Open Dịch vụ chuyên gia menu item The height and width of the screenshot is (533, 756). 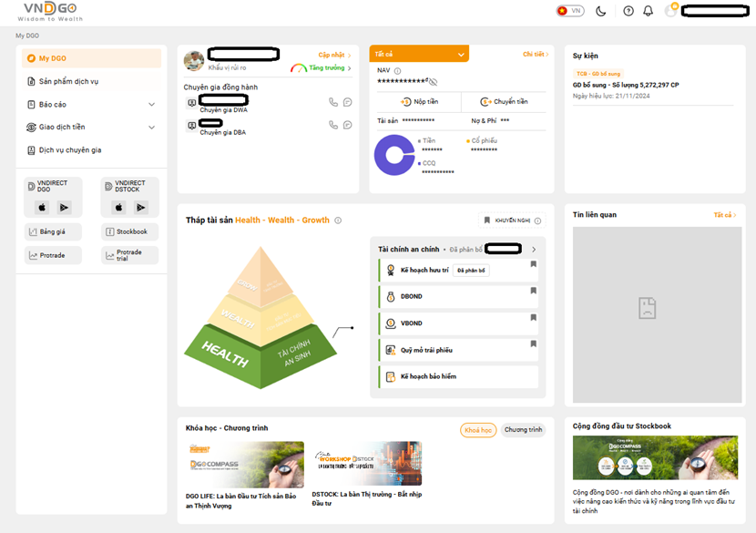click(x=92, y=150)
